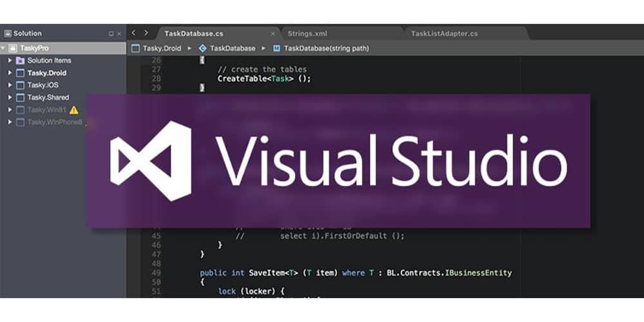Switch to the TaskListAdapter.cs tab
This screenshot has height=322, width=644.
coord(444,33)
